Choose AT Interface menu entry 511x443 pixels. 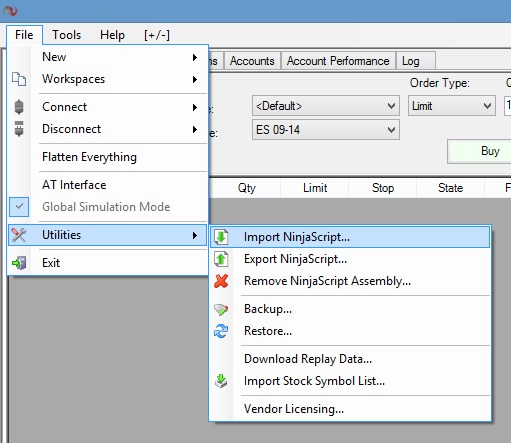pos(107,185)
